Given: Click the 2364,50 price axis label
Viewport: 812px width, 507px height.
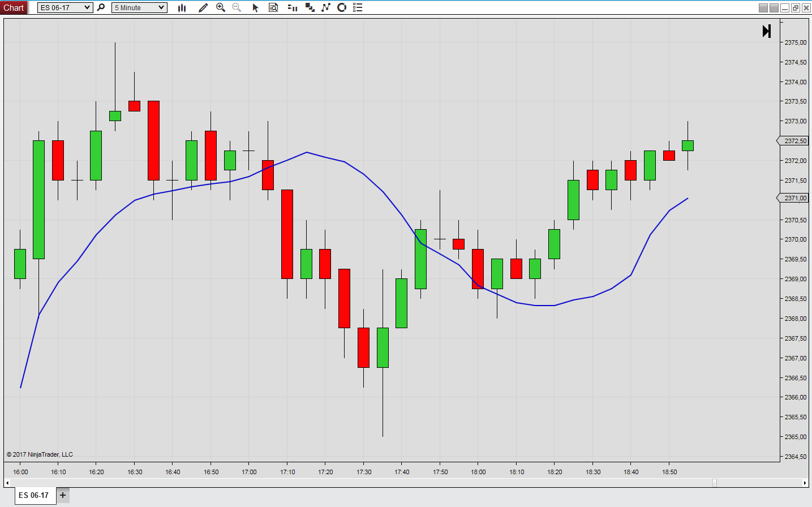Looking at the screenshot, I should (x=796, y=457).
